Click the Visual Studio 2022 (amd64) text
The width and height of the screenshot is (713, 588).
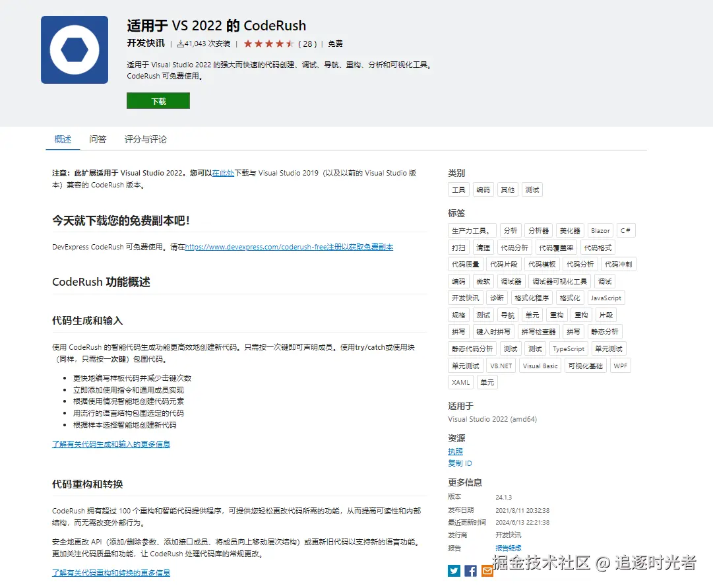pyautogui.click(x=493, y=419)
